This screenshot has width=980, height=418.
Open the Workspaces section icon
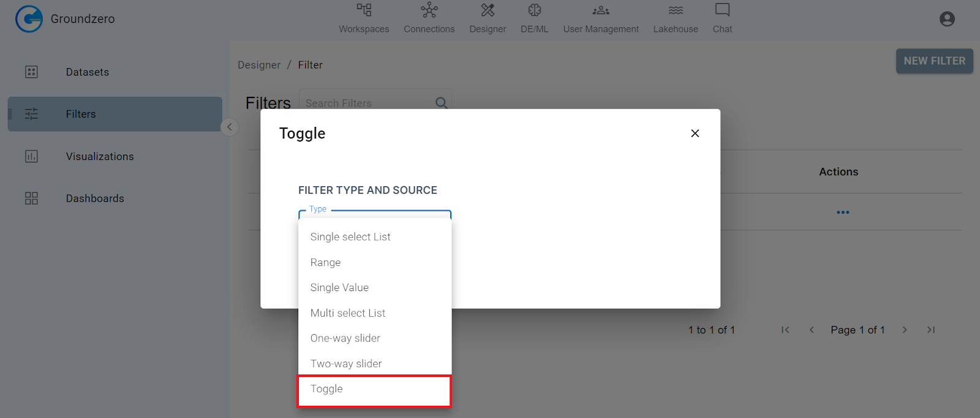coord(364,10)
